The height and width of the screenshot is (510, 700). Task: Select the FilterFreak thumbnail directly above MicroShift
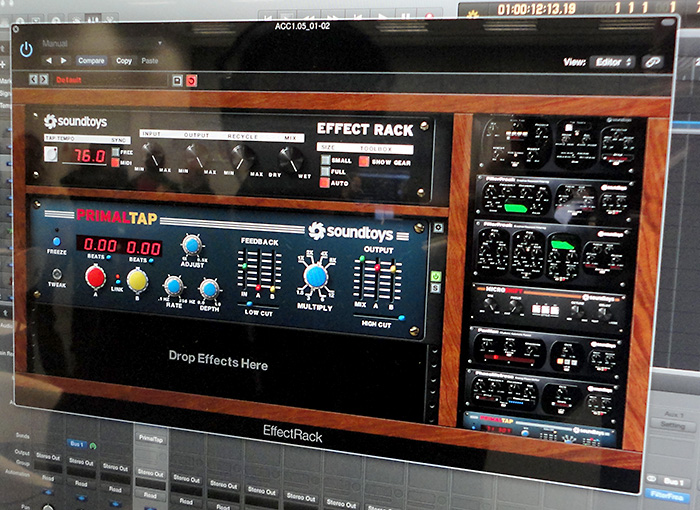[553, 252]
